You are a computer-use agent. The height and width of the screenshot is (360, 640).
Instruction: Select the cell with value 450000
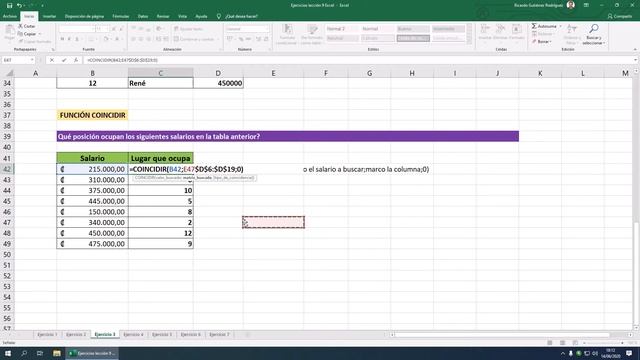coord(218,83)
